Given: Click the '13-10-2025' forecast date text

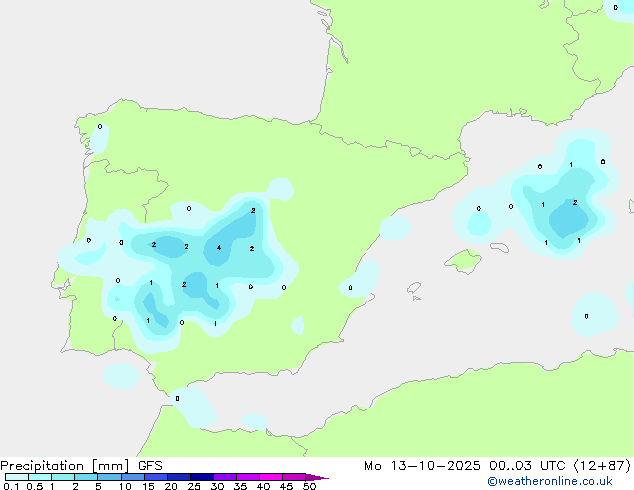Looking at the screenshot, I should 435,466.
